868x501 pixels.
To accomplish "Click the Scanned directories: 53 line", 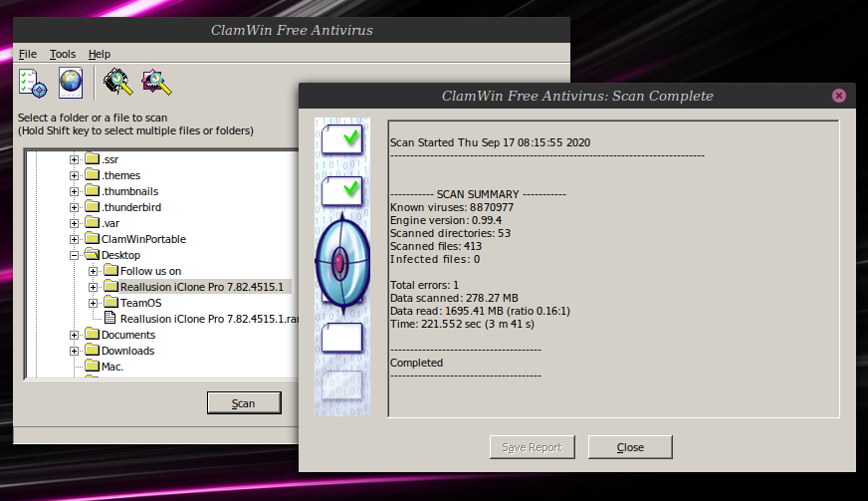I will coord(450,233).
